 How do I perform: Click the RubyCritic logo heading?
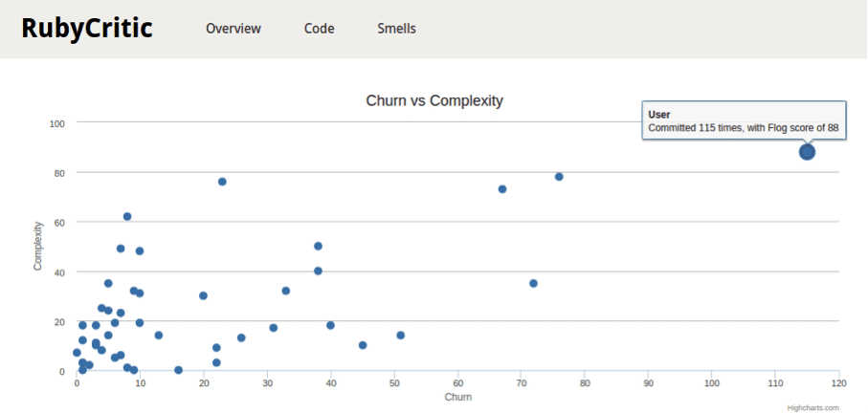(x=87, y=29)
